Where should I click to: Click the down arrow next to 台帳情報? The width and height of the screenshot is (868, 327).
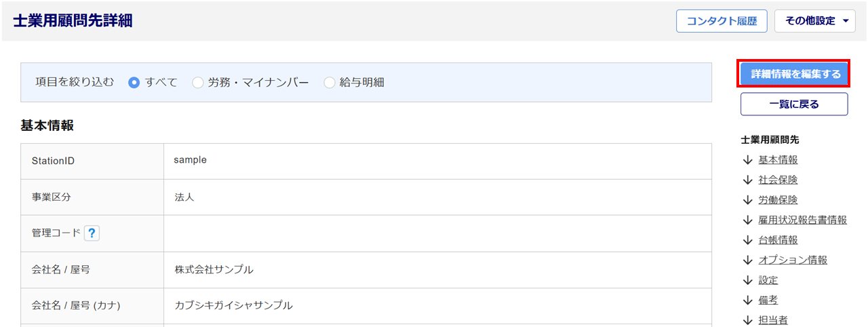pyautogui.click(x=748, y=240)
